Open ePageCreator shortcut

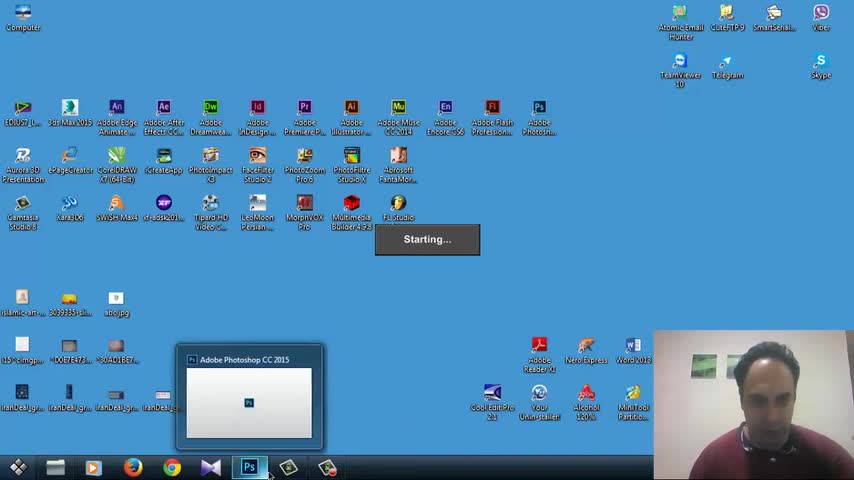(x=70, y=160)
